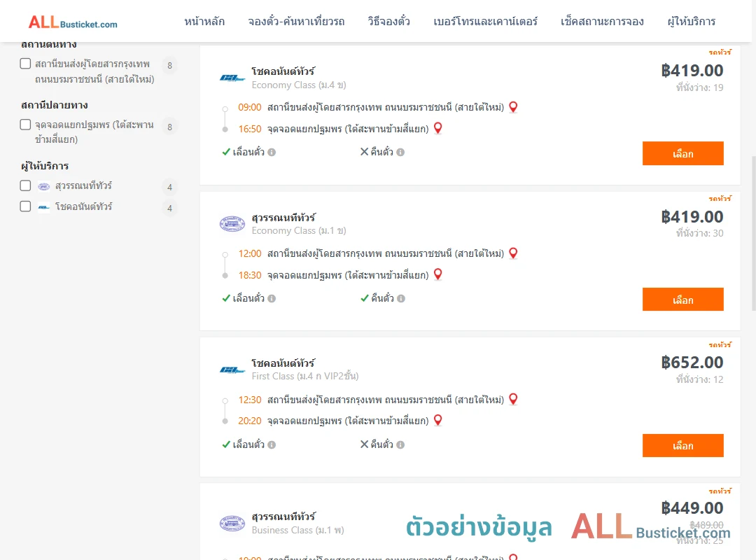756x560 pixels.
Task: Click Economy Class (ม.1 ข) label
Action: coord(299,230)
